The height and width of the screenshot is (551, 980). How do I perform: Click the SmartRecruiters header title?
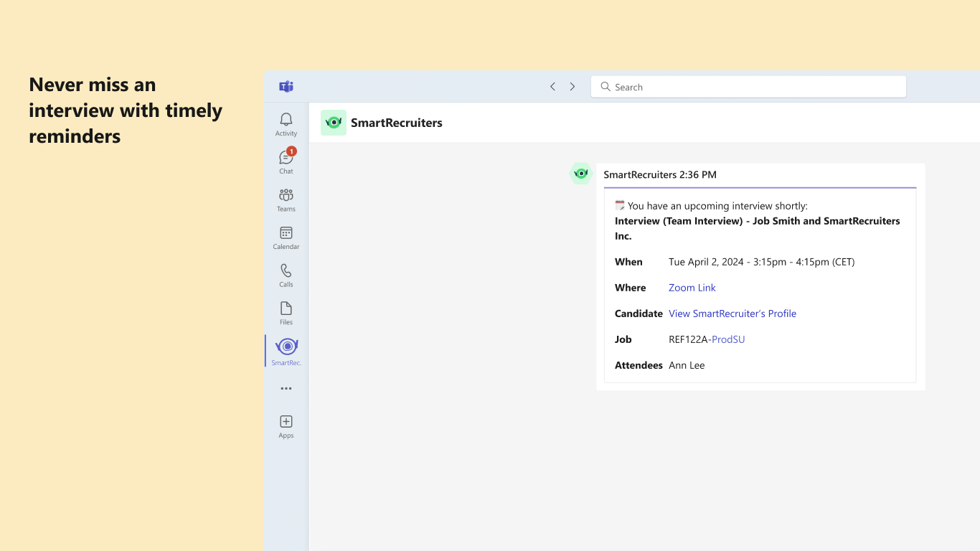pos(397,123)
